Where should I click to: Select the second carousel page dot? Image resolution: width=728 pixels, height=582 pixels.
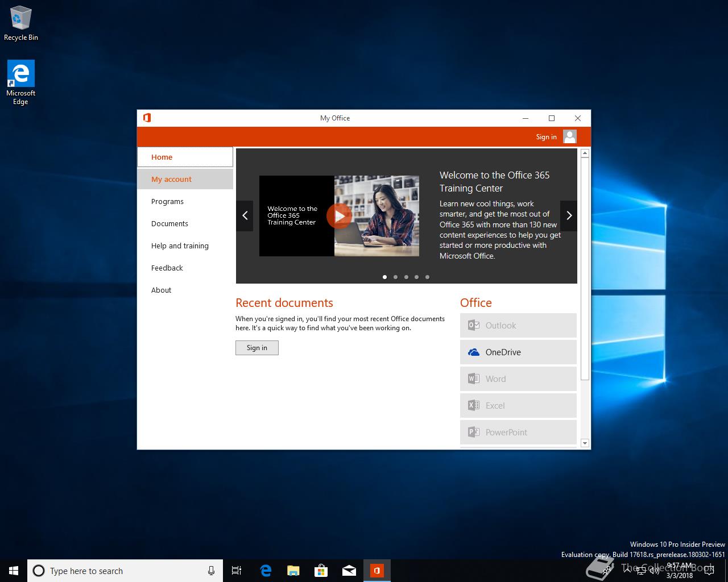pyautogui.click(x=395, y=277)
